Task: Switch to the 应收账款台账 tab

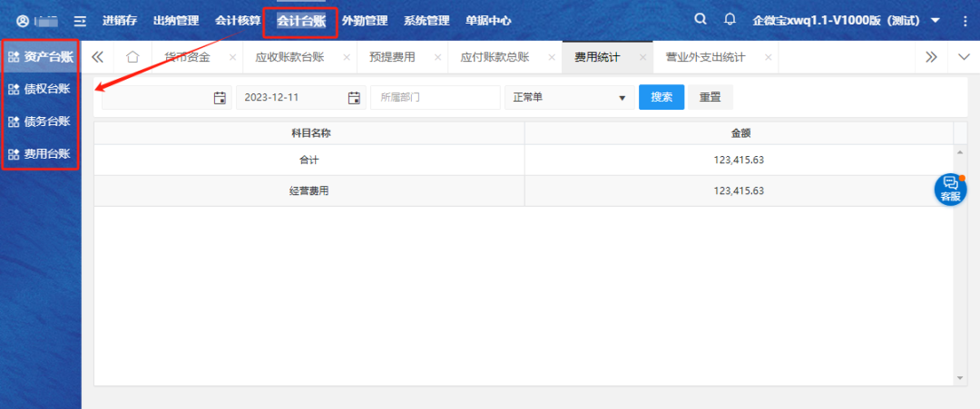Action: 289,57
